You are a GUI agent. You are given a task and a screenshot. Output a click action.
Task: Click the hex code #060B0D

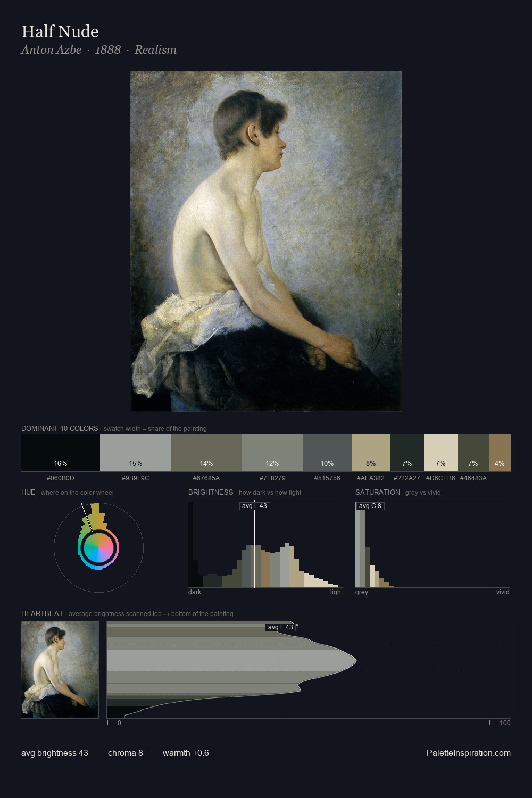tap(61, 478)
